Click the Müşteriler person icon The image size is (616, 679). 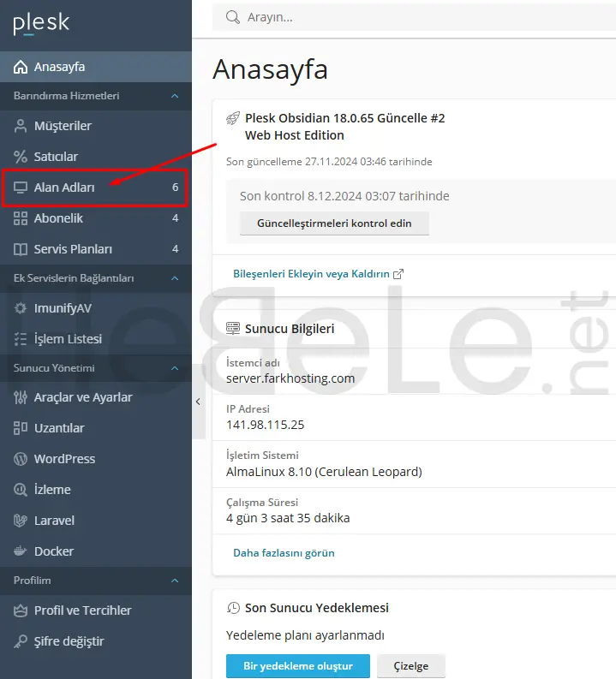pyautogui.click(x=21, y=126)
